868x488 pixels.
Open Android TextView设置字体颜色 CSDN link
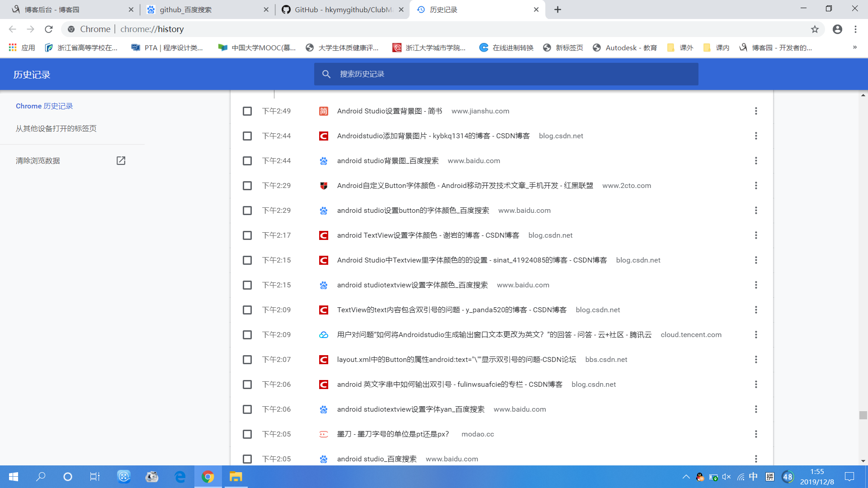click(428, 235)
